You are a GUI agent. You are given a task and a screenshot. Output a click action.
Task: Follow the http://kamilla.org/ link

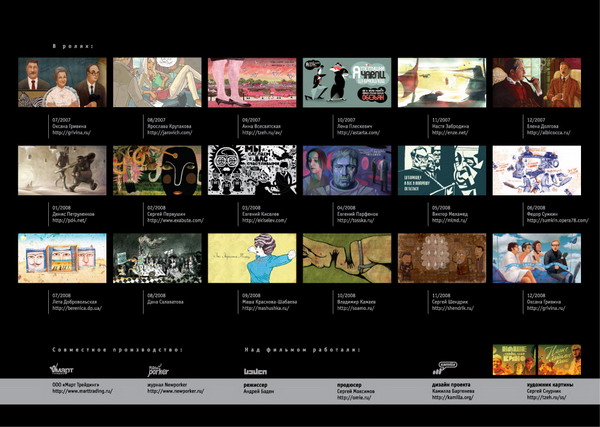coord(453,398)
